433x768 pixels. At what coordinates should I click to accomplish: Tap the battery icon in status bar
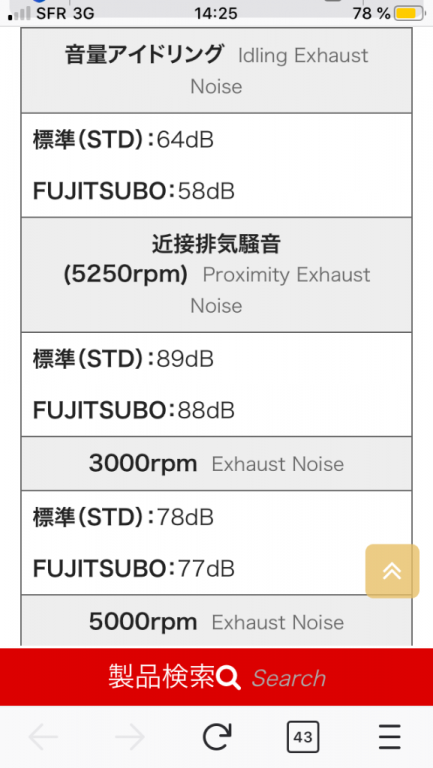point(409,14)
